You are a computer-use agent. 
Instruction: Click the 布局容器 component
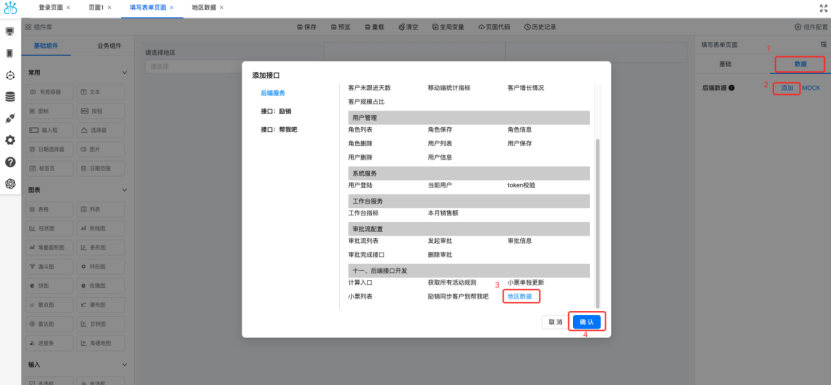[49, 92]
